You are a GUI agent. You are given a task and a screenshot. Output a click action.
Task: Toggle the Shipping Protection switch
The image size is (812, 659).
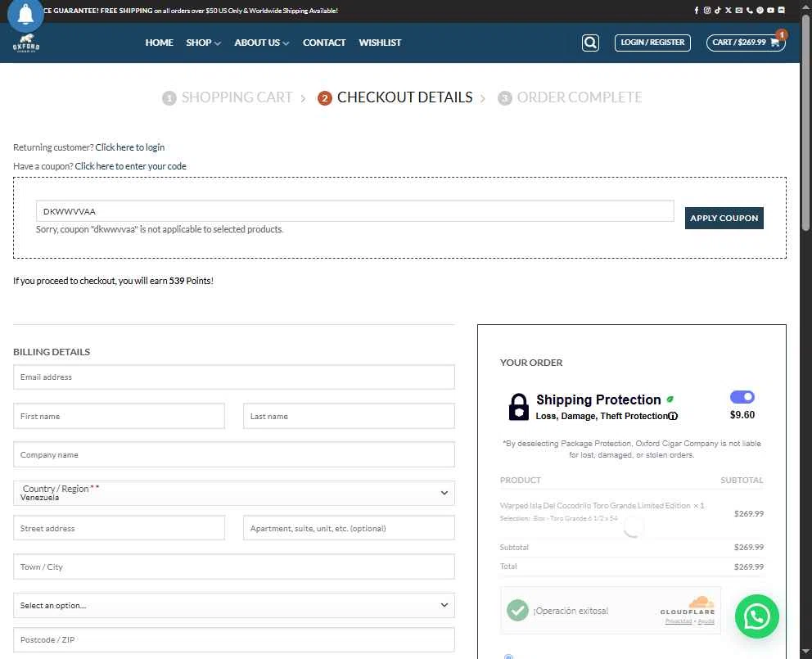pos(742,397)
